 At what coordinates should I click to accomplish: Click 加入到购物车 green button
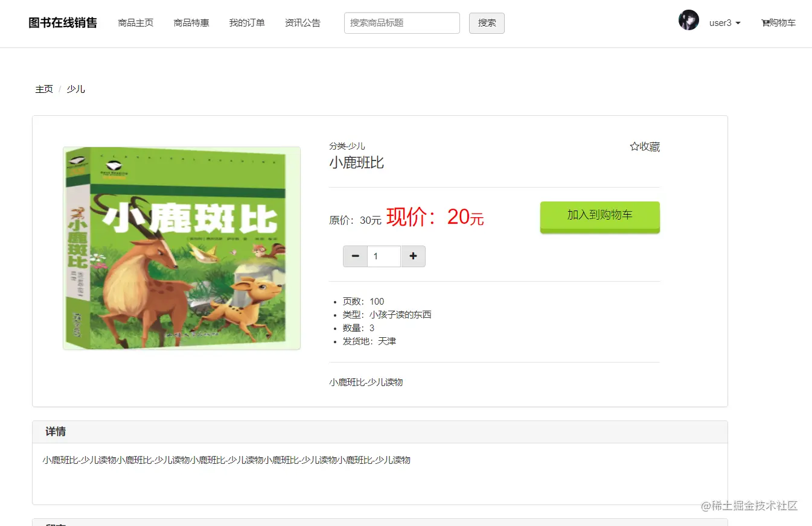(599, 217)
